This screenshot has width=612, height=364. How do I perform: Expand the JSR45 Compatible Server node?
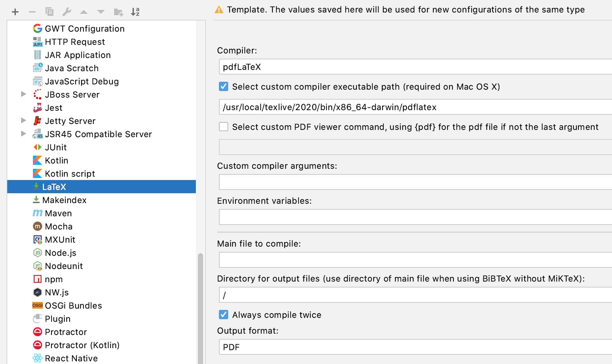tap(23, 134)
